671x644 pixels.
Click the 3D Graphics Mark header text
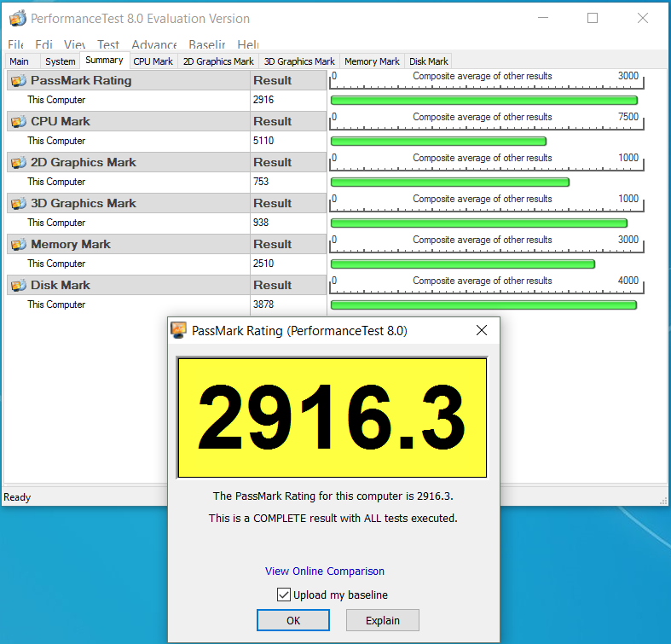(83, 203)
